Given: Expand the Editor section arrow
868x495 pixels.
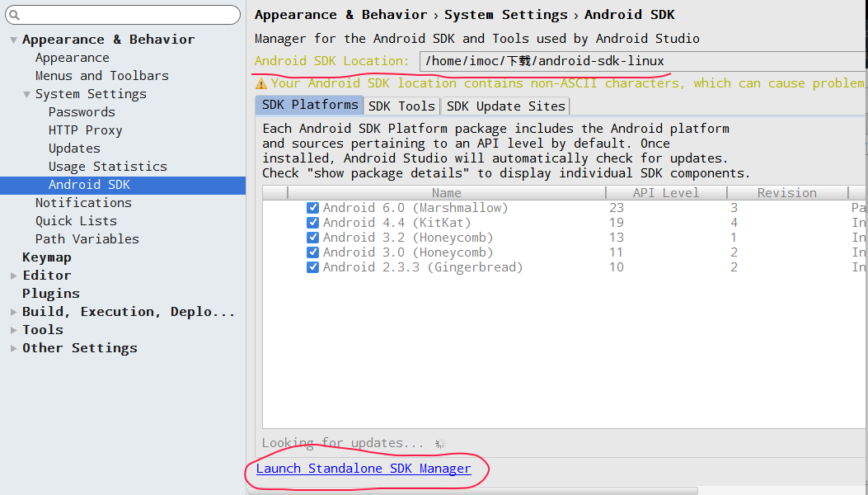Looking at the screenshot, I should point(13,276).
